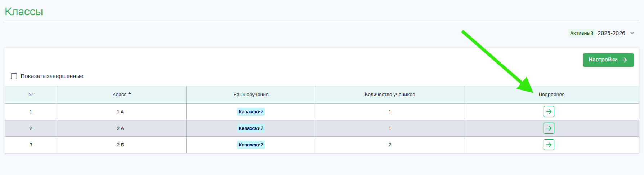Sort by Класс column header

[119, 95]
